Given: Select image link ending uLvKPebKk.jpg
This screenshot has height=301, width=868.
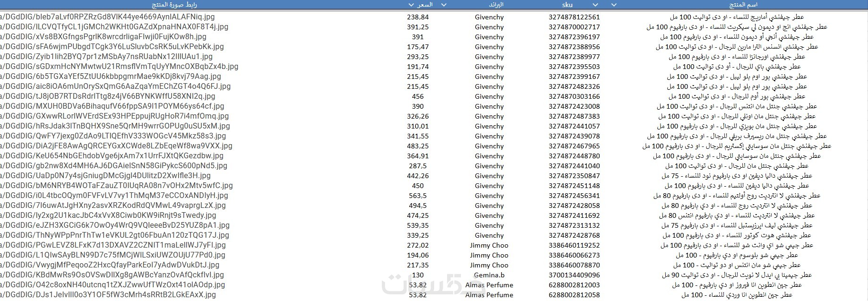Looking at the screenshot, I should [112, 47].
